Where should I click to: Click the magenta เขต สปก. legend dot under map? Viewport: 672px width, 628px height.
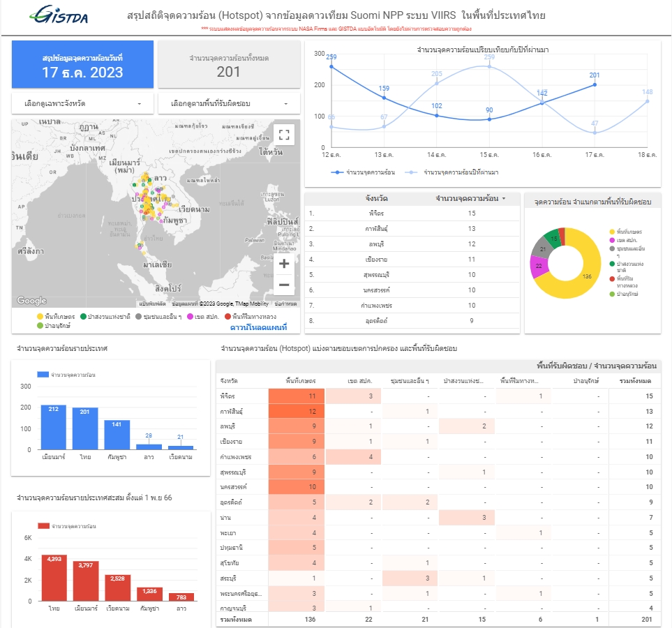pyautogui.click(x=190, y=317)
